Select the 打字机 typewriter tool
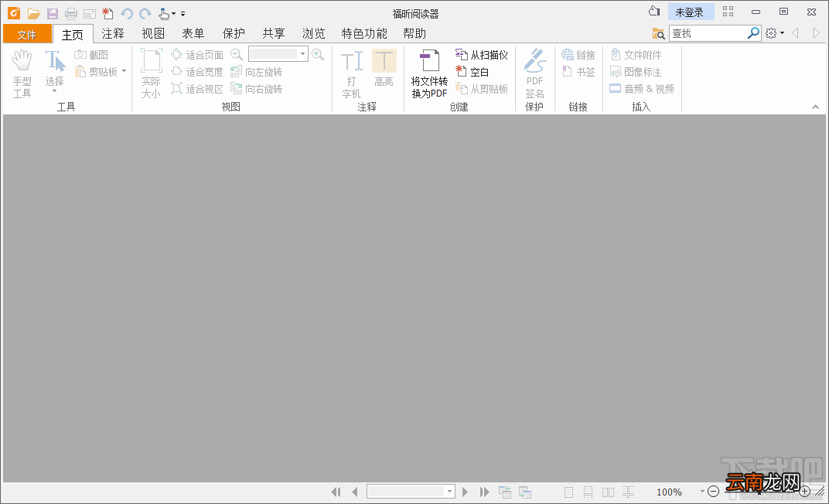The image size is (829, 504). point(352,74)
